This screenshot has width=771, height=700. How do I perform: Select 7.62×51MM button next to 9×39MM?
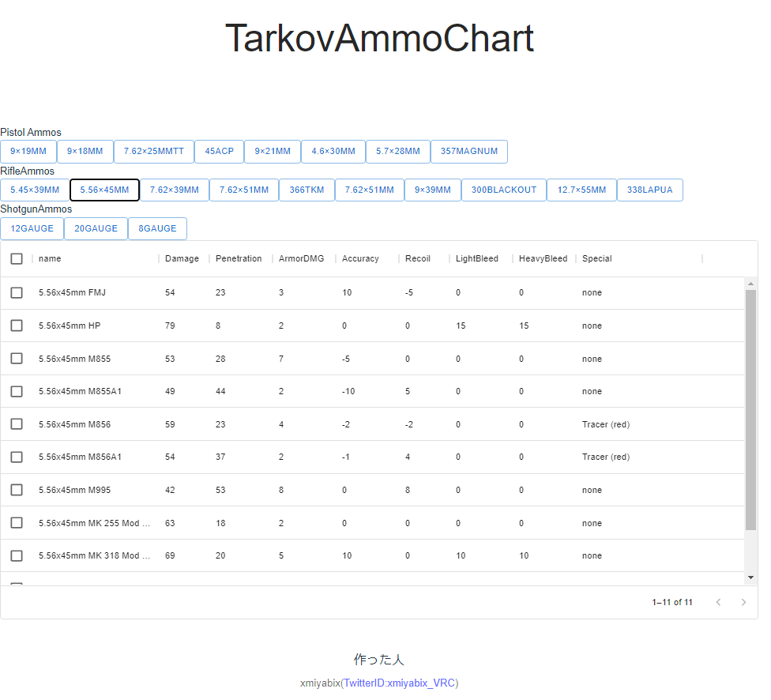tap(370, 190)
